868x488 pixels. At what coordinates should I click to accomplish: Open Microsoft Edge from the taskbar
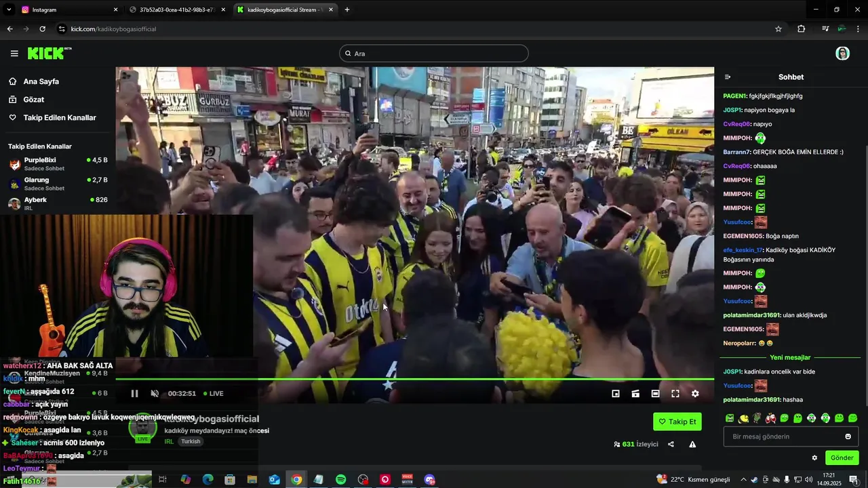tap(208, 479)
